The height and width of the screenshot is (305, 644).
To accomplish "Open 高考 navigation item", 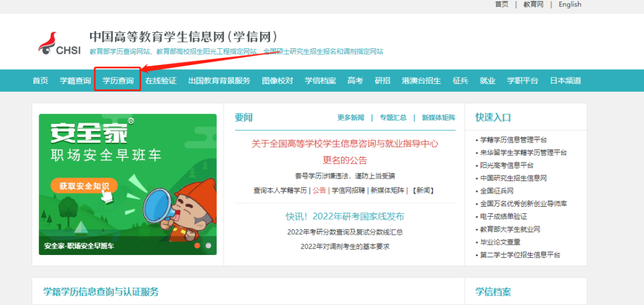I will click(x=355, y=80).
